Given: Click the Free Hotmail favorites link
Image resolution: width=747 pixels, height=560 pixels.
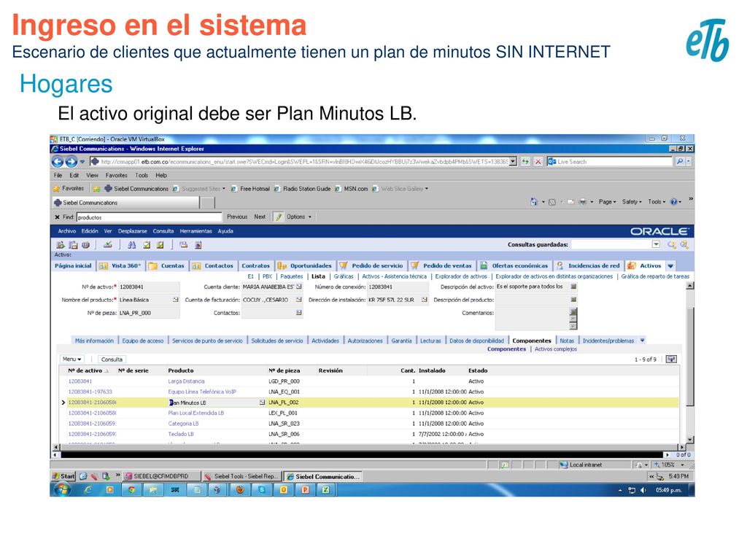Looking at the screenshot, I should tap(251, 189).
